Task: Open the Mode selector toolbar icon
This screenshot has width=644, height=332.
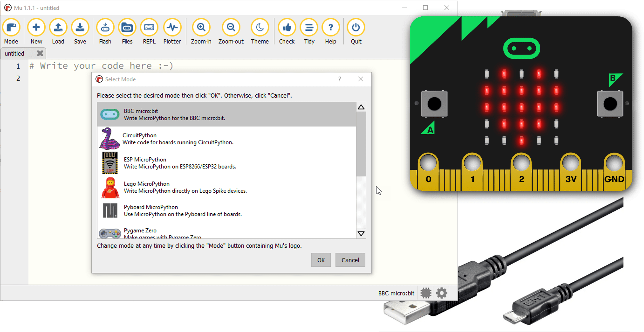Action: (x=11, y=28)
